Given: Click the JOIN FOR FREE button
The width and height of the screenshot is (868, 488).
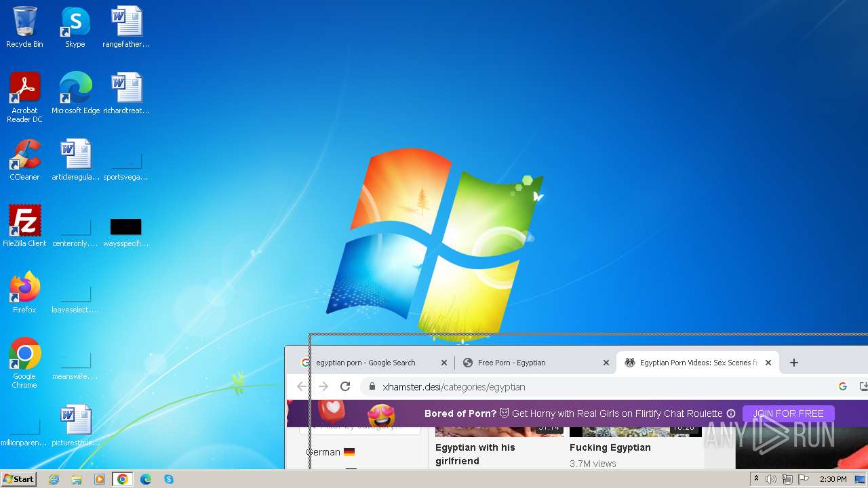Looking at the screenshot, I should pyautogui.click(x=788, y=413).
